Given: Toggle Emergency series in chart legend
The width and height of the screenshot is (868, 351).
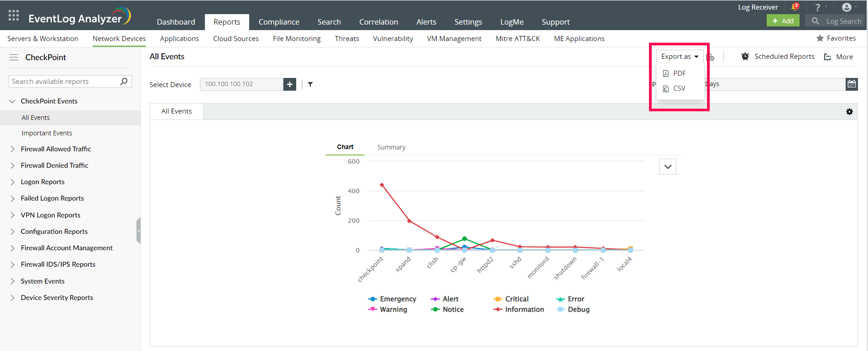Looking at the screenshot, I should tap(397, 299).
